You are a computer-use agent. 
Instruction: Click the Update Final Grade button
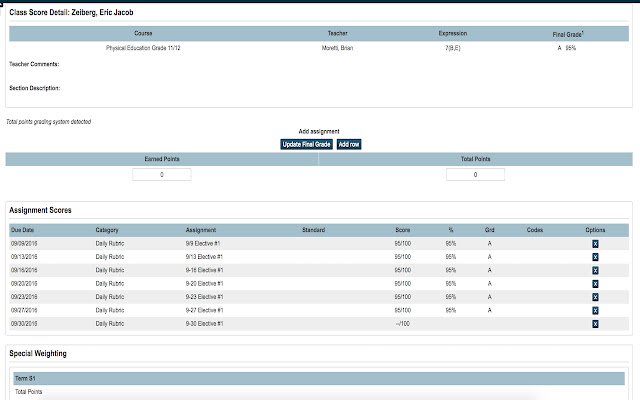(x=306, y=144)
